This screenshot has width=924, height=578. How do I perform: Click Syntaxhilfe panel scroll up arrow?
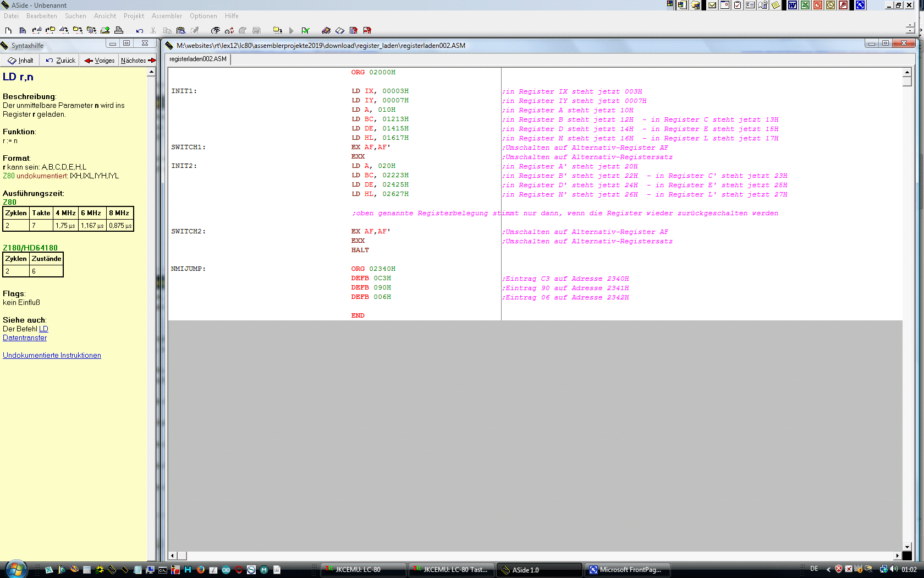151,72
